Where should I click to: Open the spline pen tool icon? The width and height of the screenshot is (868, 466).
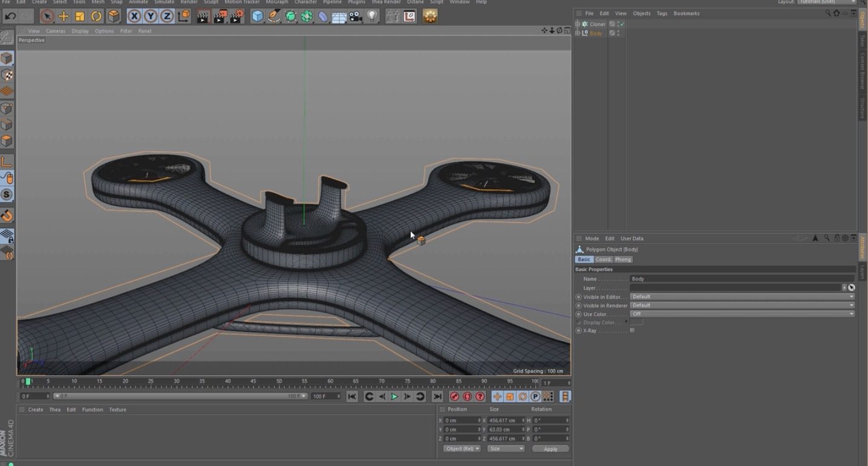(274, 16)
